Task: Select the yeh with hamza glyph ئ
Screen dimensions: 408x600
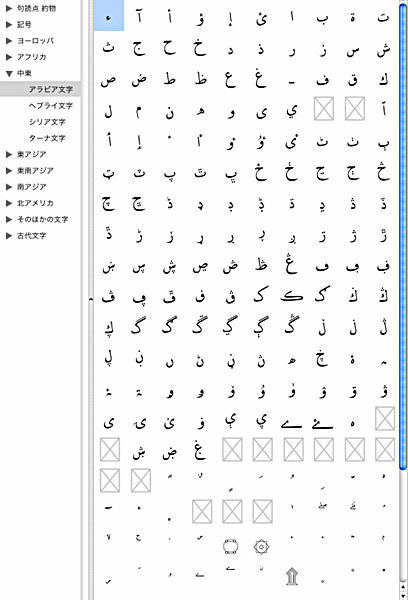Action: click(x=261, y=18)
